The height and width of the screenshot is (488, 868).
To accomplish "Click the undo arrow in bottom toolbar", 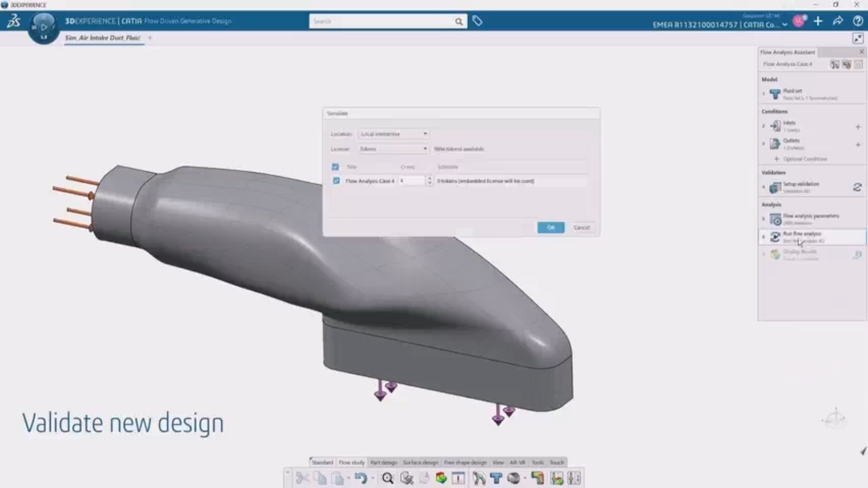I will (360, 478).
